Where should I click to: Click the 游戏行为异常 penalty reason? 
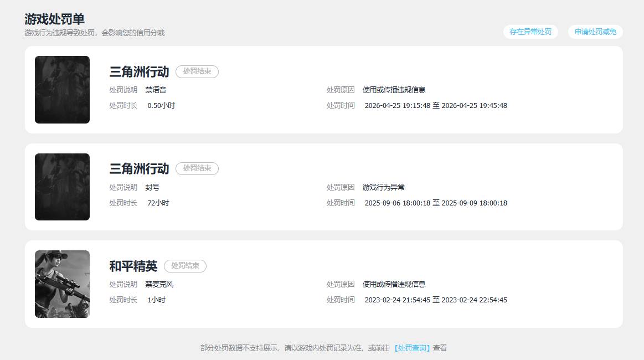(x=384, y=187)
